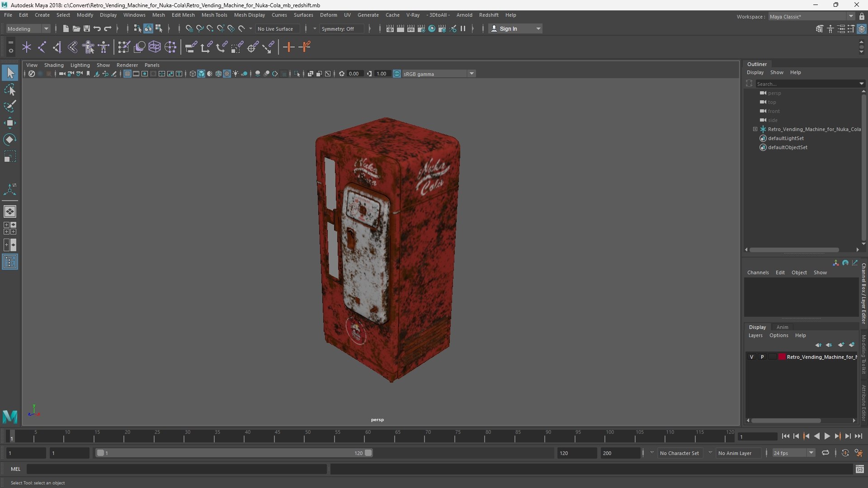Viewport: 868px width, 488px height.
Task: Click frame 60 on the time slider
Action: click(x=368, y=436)
